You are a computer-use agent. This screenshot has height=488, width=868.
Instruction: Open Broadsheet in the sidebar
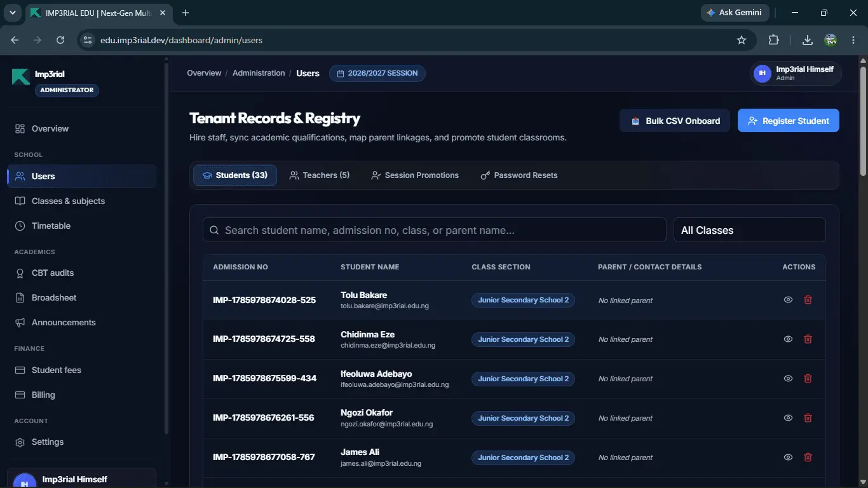pyautogui.click(x=81, y=297)
